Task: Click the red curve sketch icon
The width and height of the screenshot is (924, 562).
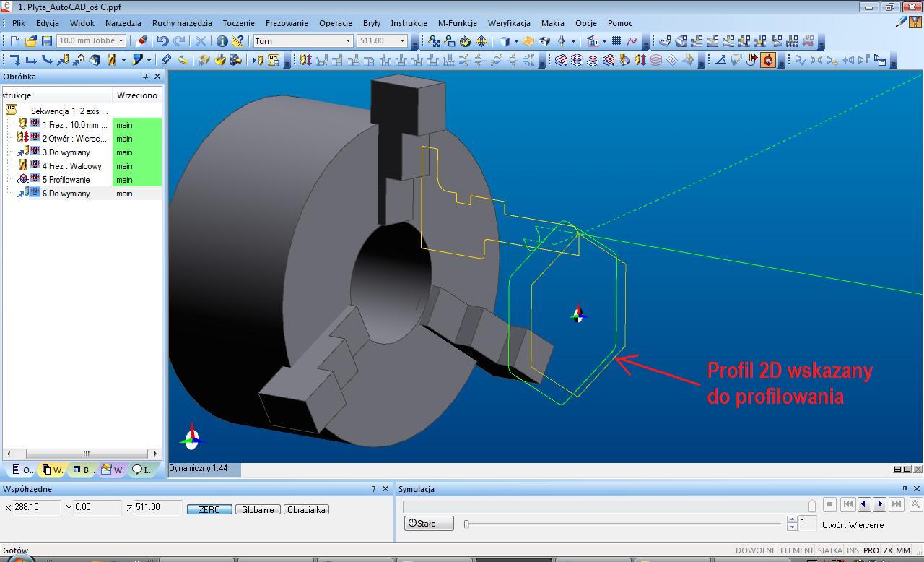Action: point(632,40)
